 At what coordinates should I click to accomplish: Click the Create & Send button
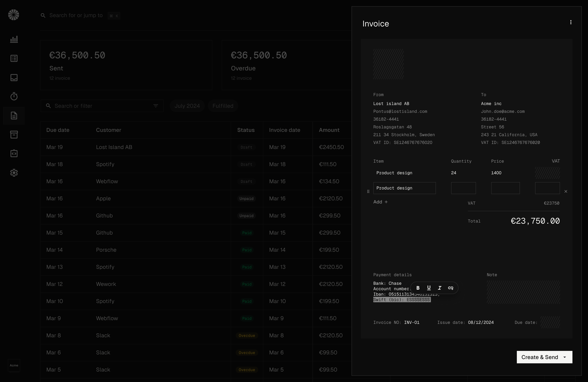(x=540, y=357)
